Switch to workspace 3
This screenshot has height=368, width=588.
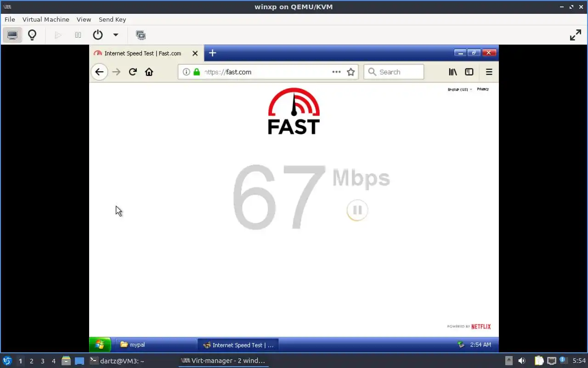pos(42,361)
